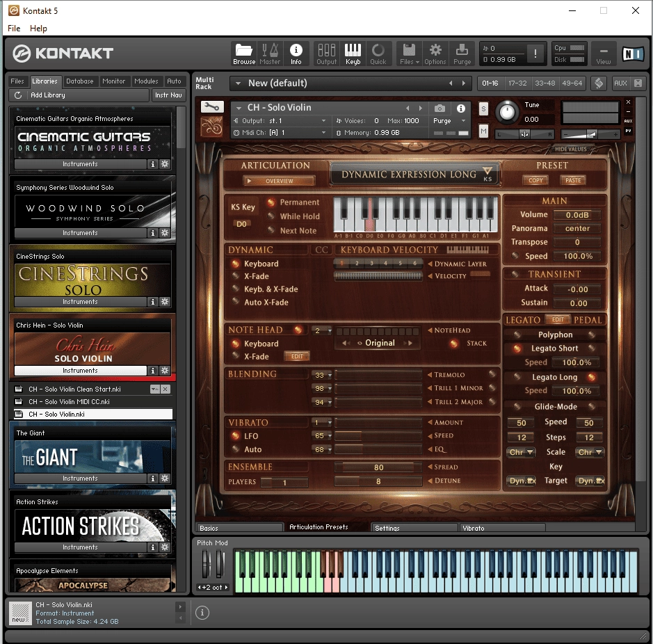Click the Ensemble Spread slider showing 80

coord(378,467)
